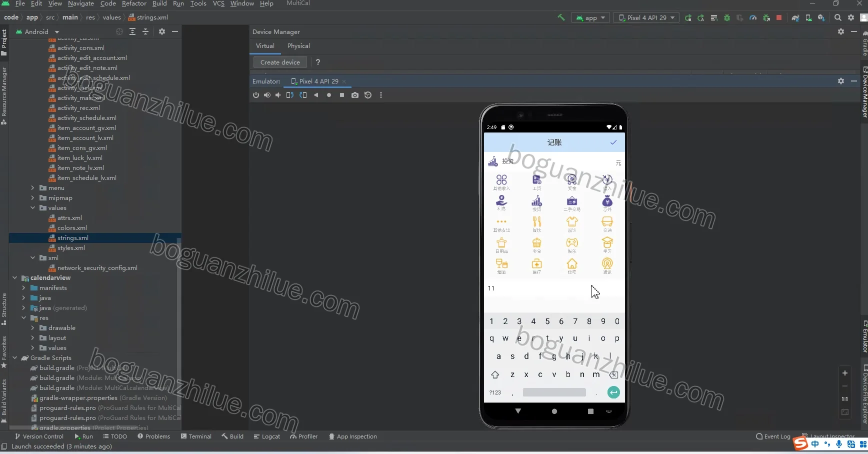868x454 pixels.
Task: Collapse all in Project panel
Action: (x=145, y=31)
